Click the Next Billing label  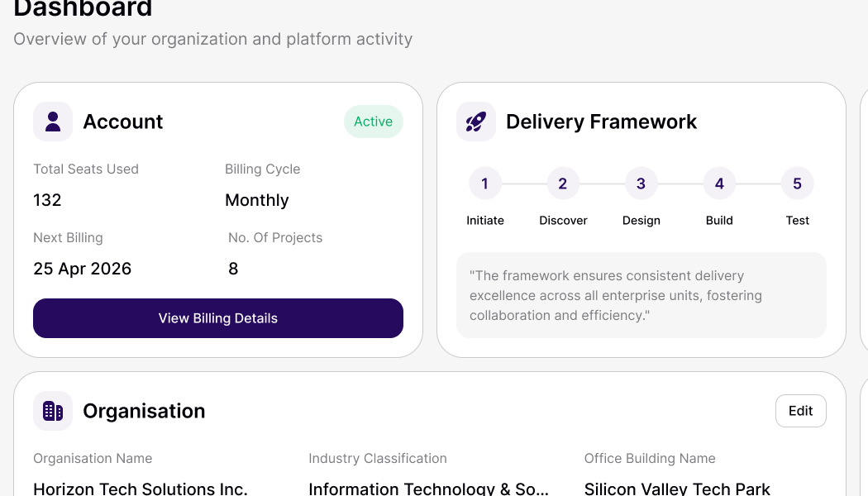click(x=68, y=237)
